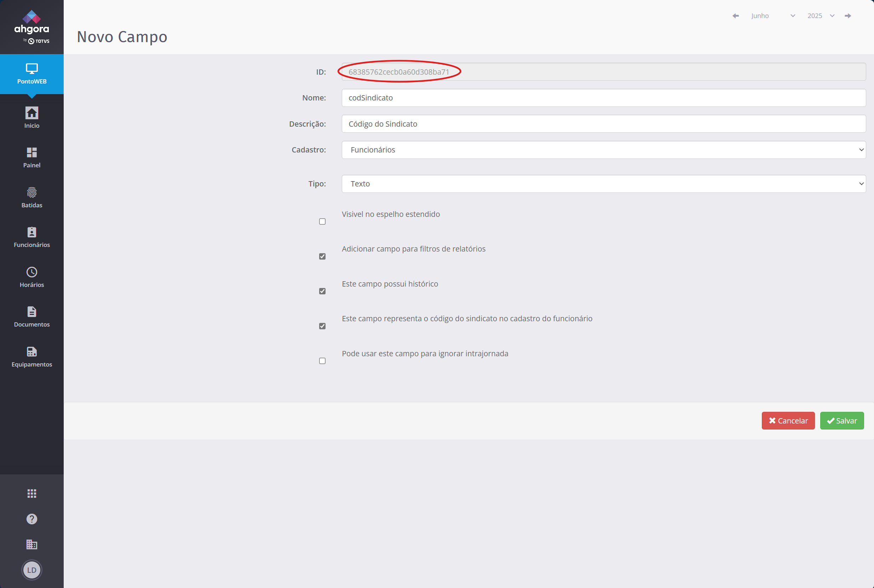Open the Cadastro dropdown
Image resolution: width=874 pixels, height=588 pixels.
[603, 150]
